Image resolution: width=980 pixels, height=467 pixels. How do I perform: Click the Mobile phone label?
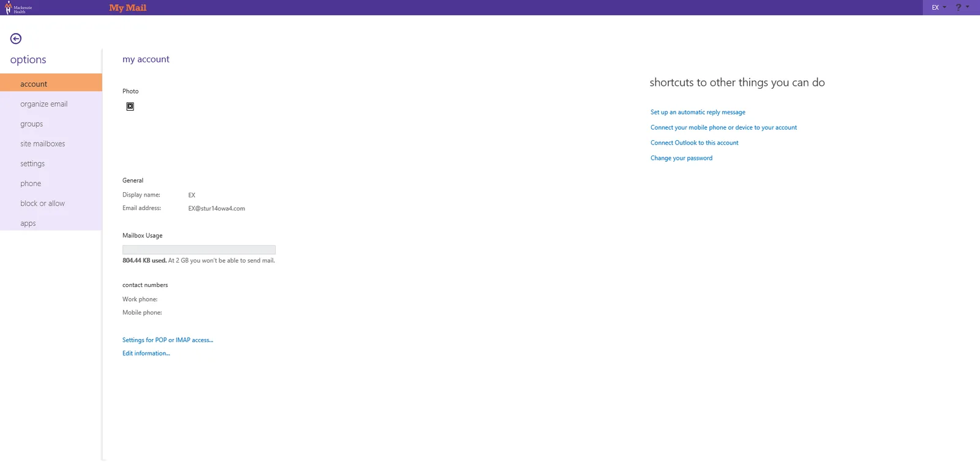pyautogui.click(x=142, y=312)
